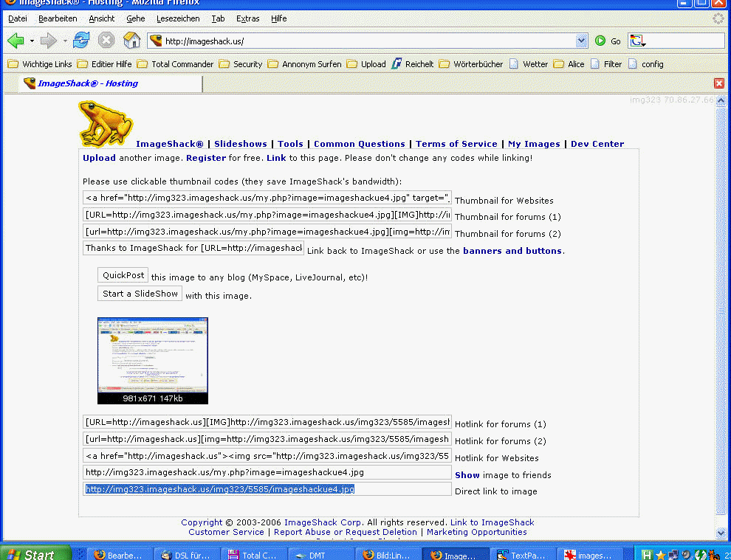Viewport: 731px width, 560px height.
Task: Click the page scrollbar up arrow
Action: pyautogui.click(x=721, y=100)
